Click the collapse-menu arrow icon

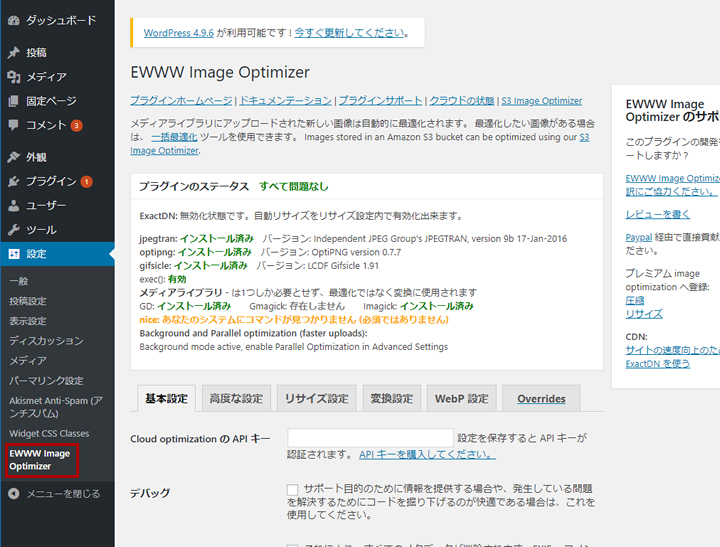pos(14,494)
